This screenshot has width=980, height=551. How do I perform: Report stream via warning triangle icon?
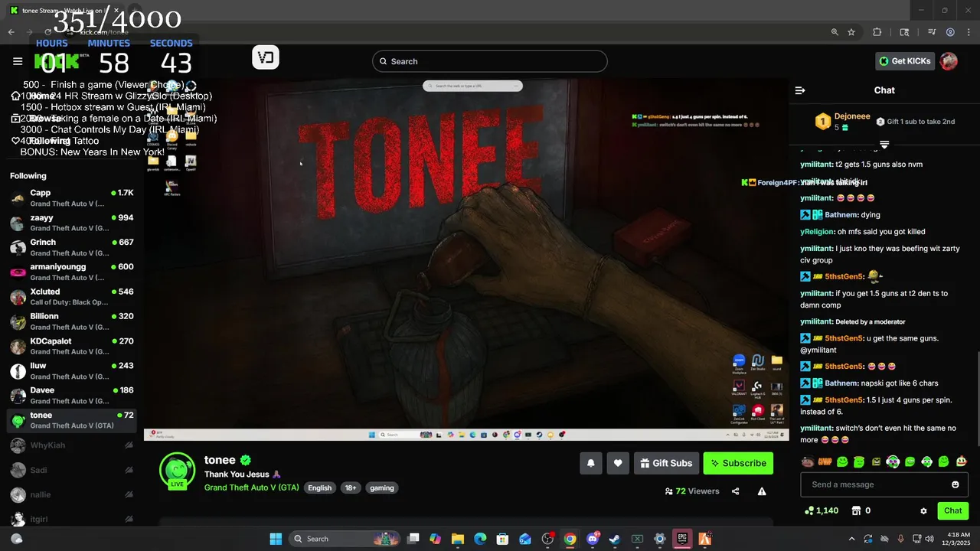pos(762,491)
